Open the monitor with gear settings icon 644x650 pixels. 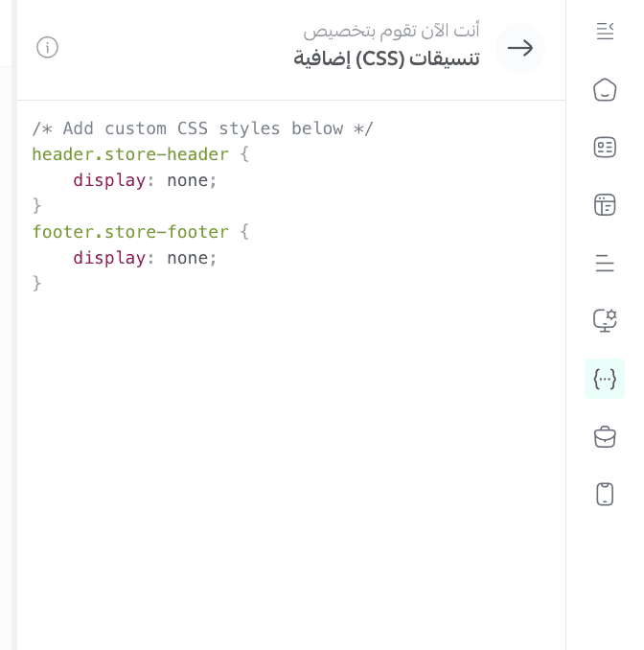click(x=605, y=320)
